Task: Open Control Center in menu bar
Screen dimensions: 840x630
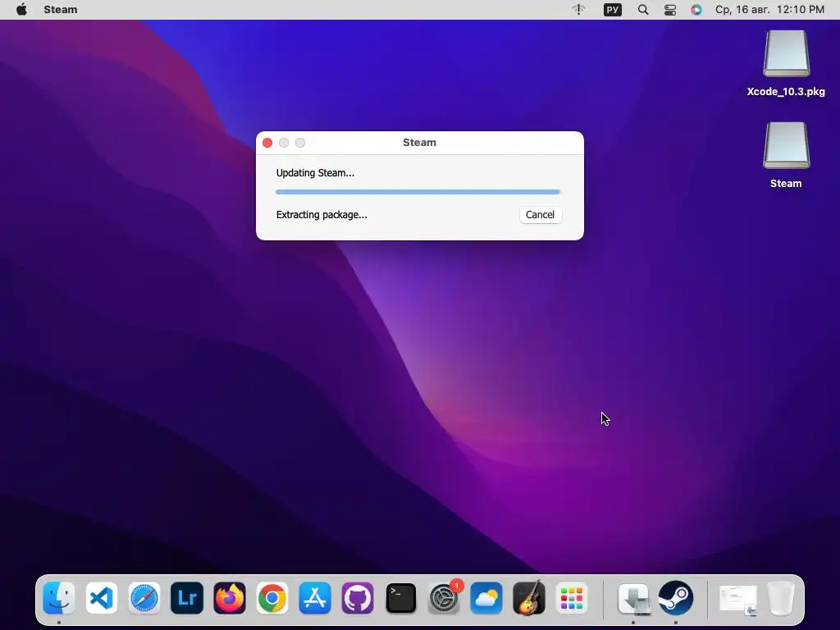Action: [x=669, y=10]
